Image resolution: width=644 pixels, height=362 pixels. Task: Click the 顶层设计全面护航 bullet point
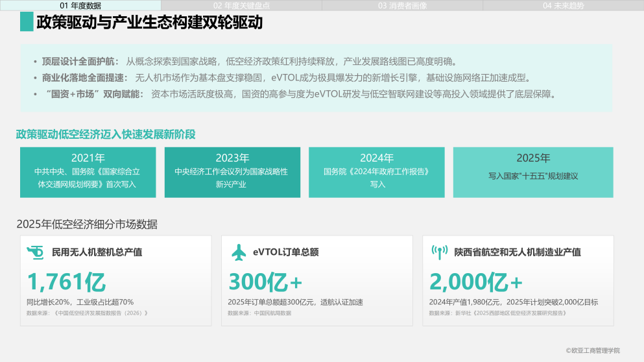click(244, 62)
